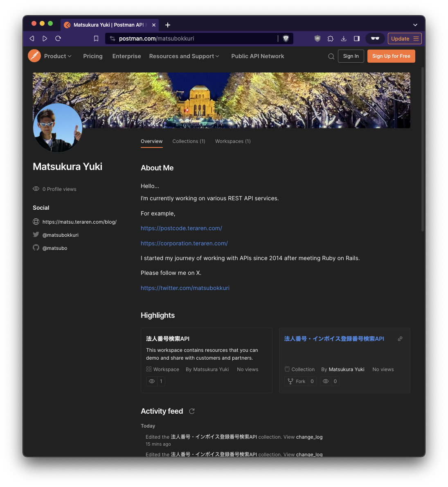Click the Matsukura Yuki author on collection card

tap(347, 369)
